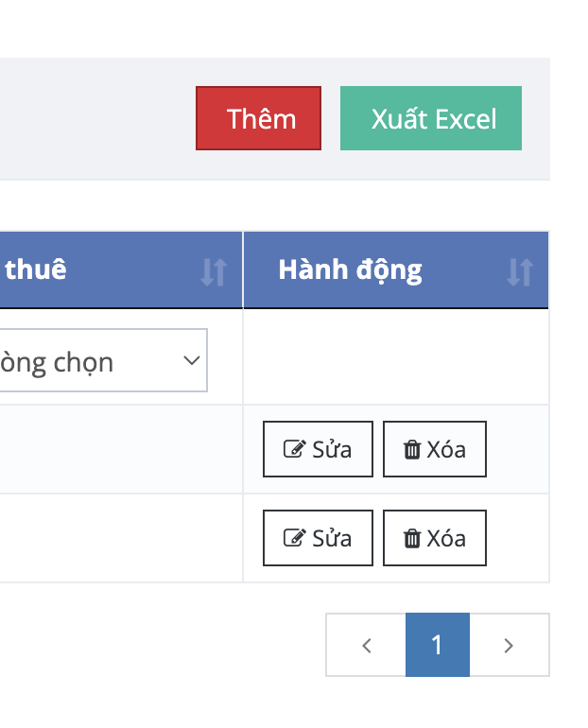Delete the second row via 'Xóa' label
The image size is (588, 728).
(446, 538)
